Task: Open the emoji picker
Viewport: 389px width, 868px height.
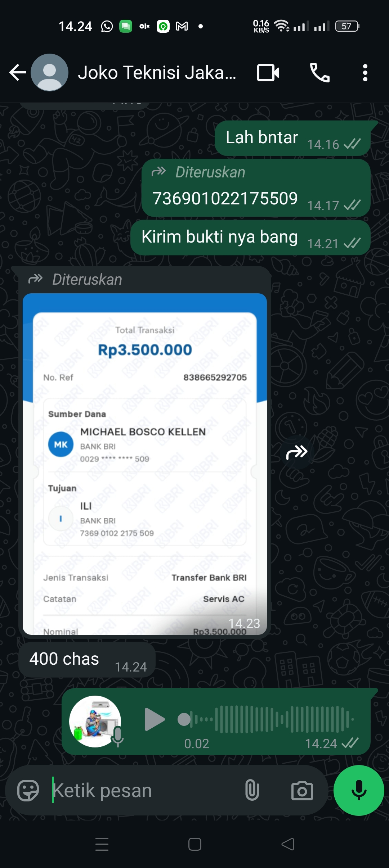Action: click(x=28, y=791)
